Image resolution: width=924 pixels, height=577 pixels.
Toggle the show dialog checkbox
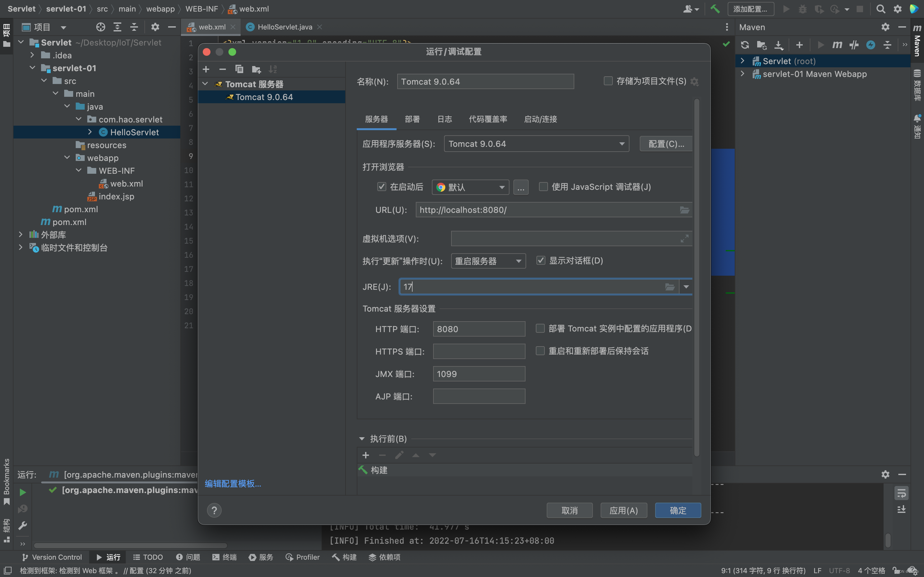pyautogui.click(x=541, y=261)
